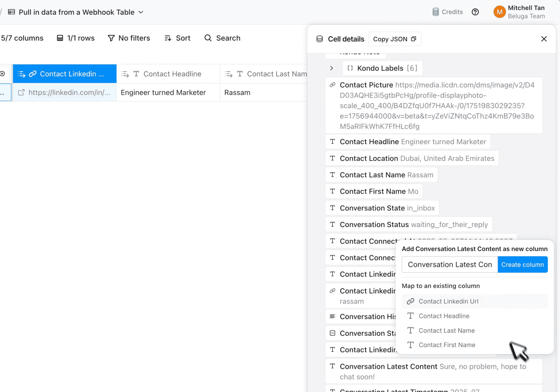
Task: Click the Create column button
Action: (522, 265)
